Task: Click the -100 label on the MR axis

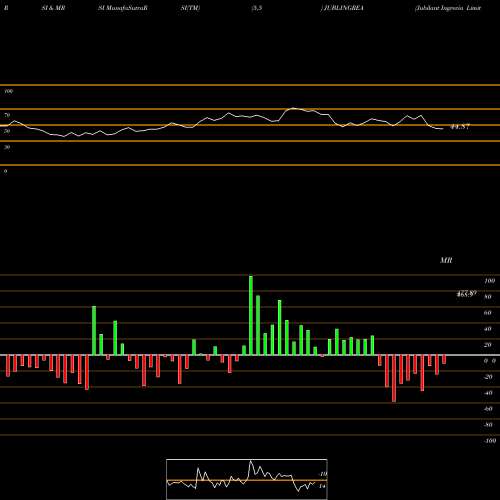Action: pos(489,441)
